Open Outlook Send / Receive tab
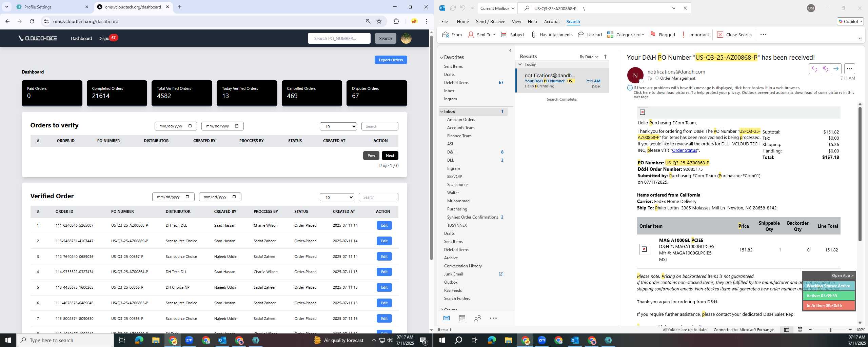 490,21
